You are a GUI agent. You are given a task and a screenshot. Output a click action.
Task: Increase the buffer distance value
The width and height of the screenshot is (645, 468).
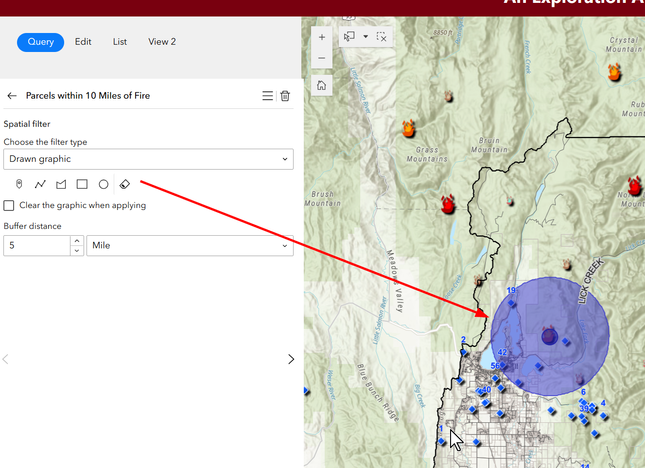(77, 241)
